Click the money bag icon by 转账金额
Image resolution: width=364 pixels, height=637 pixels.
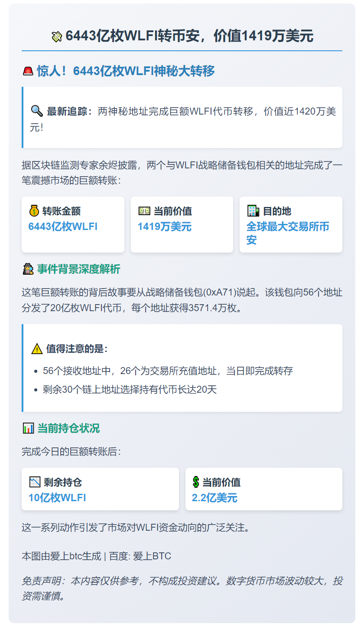pyautogui.click(x=34, y=211)
